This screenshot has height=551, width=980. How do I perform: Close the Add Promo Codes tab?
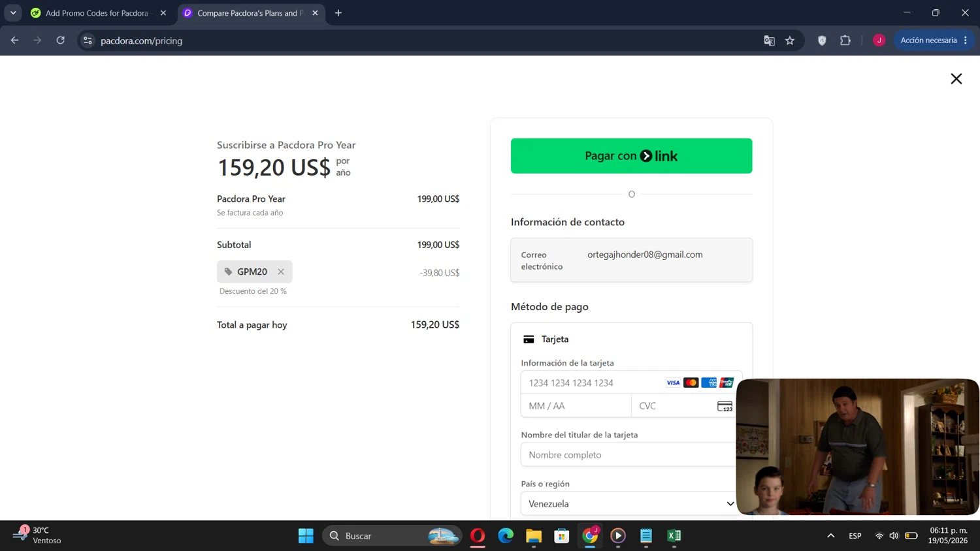click(x=163, y=13)
